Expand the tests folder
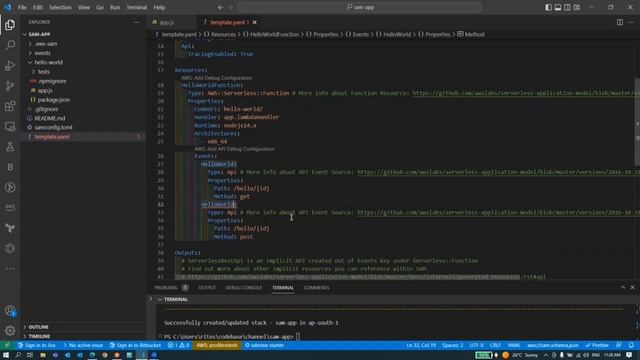640x360 pixels. [43, 72]
